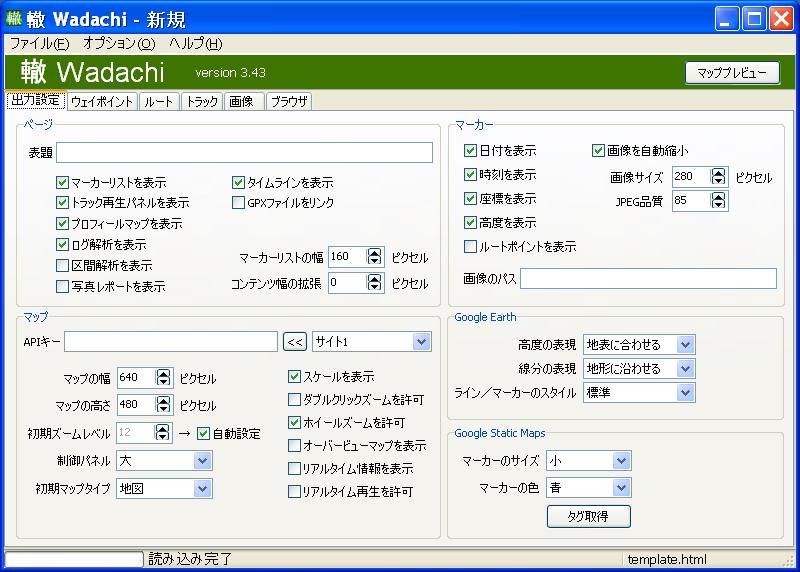Click the マップの幅 spinner arrows
The height and width of the screenshot is (572, 800).
(163, 378)
